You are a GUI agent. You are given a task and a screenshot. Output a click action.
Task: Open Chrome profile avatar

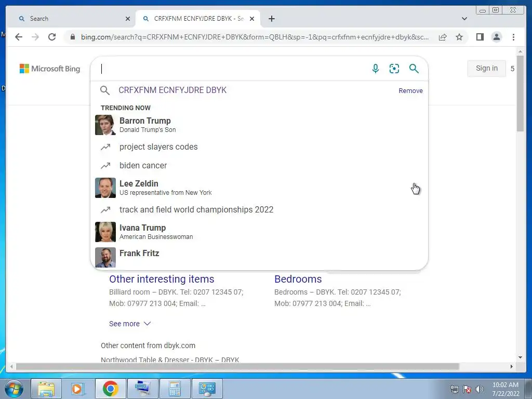496,37
